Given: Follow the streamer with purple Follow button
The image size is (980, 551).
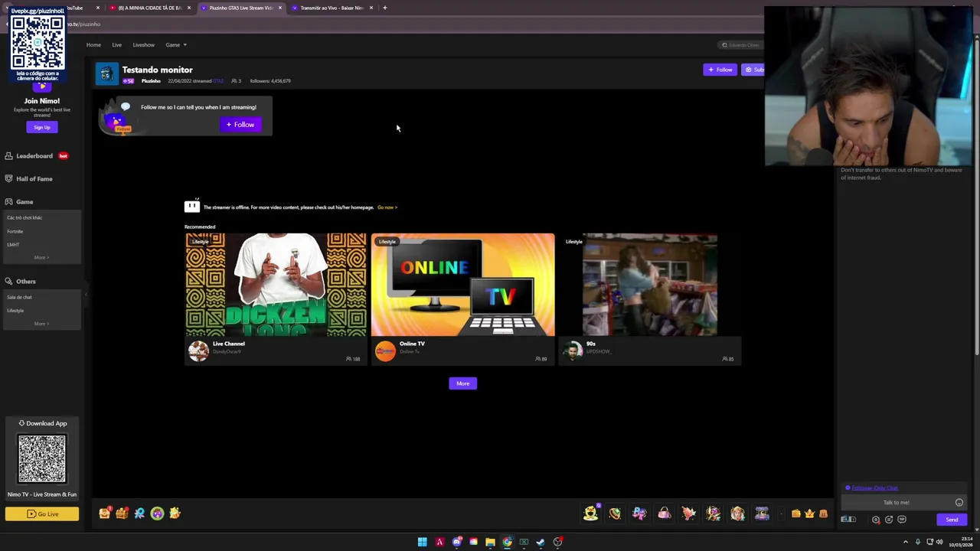Looking at the screenshot, I should point(720,70).
